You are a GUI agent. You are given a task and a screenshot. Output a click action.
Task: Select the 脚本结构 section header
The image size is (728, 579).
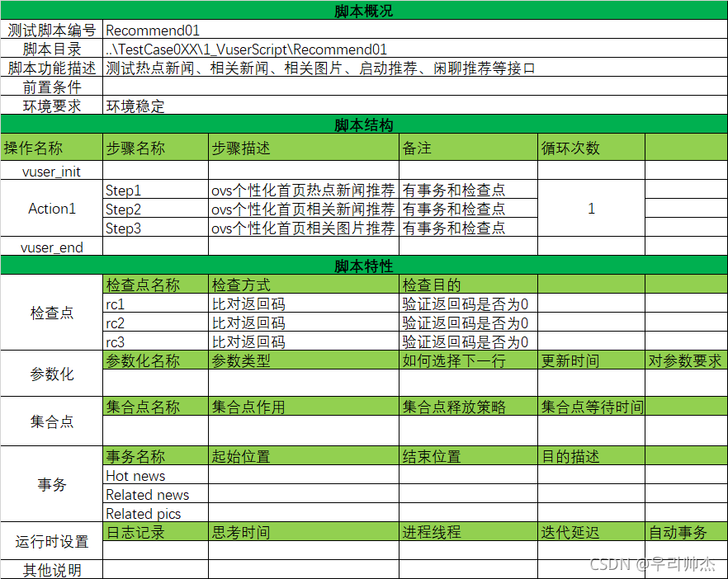click(x=364, y=125)
